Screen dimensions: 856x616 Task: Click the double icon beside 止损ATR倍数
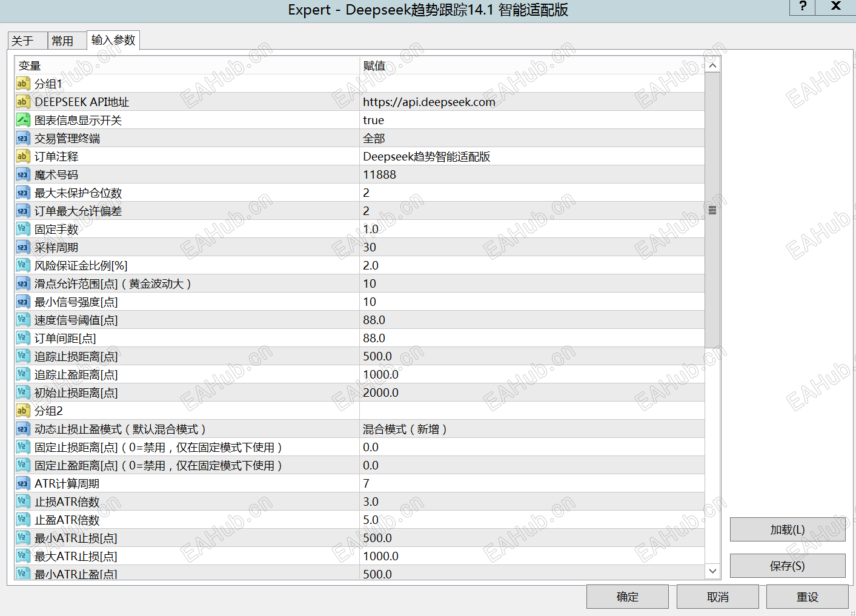click(x=22, y=502)
